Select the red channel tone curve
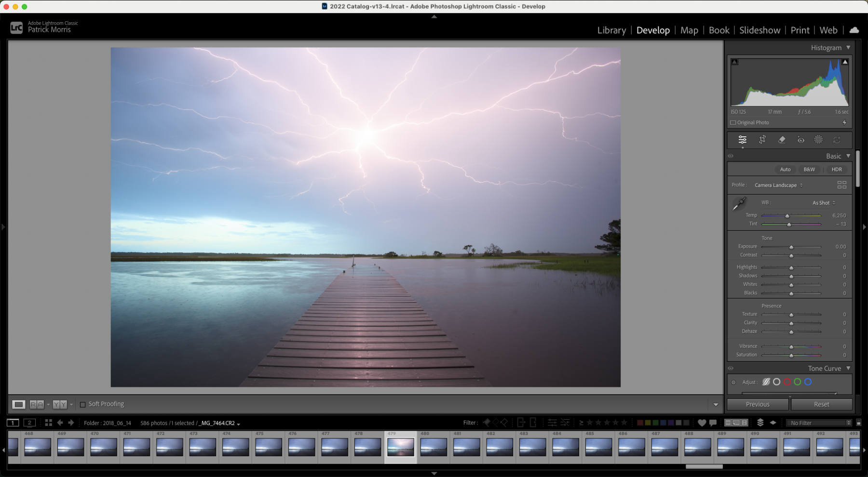The width and height of the screenshot is (868, 477). [x=787, y=382]
